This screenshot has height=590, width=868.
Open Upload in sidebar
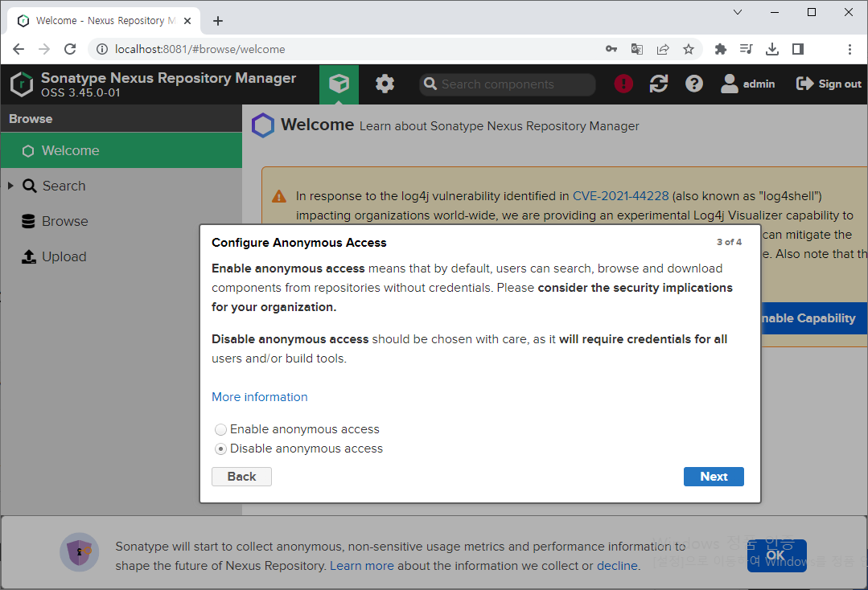64,256
